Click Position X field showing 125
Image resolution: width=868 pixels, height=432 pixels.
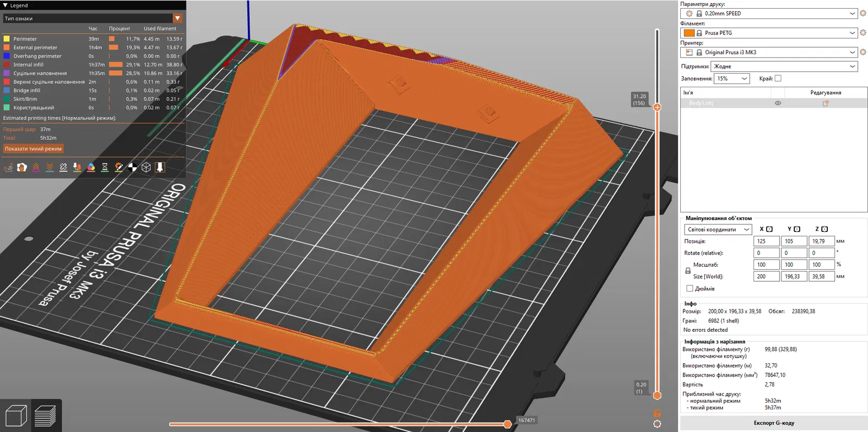(x=767, y=241)
